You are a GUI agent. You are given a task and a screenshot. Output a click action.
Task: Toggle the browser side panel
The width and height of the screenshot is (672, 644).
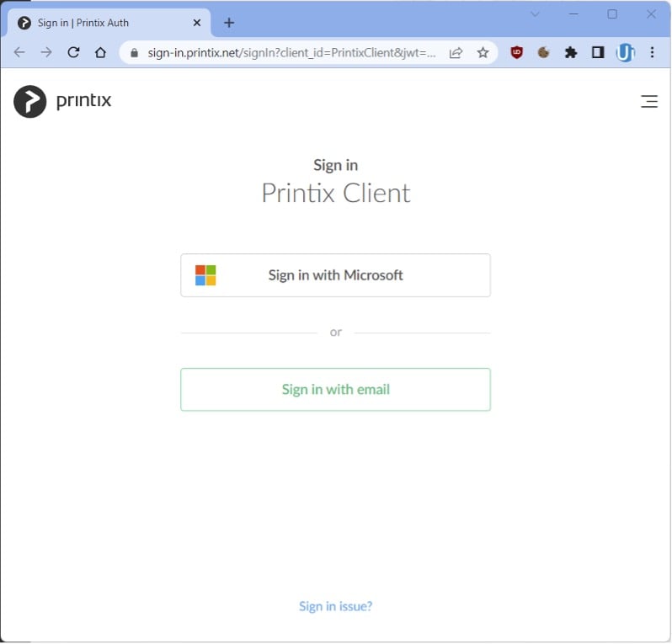[x=597, y=53]
